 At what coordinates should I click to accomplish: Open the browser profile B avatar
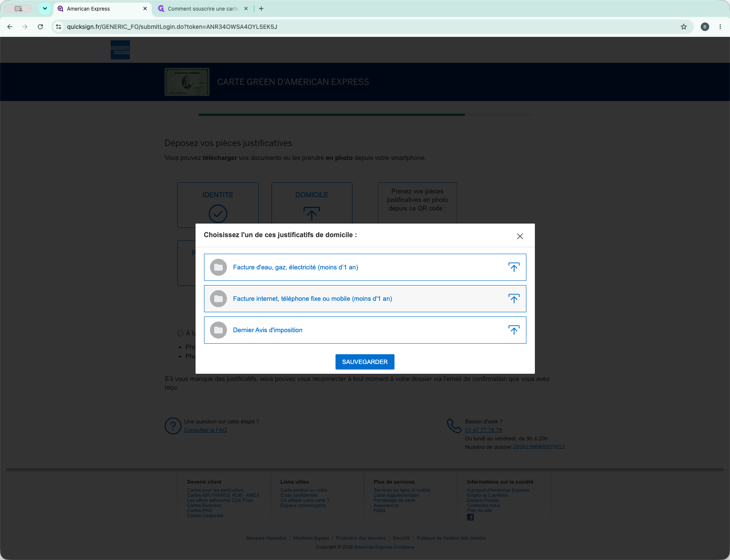point(705,27)
